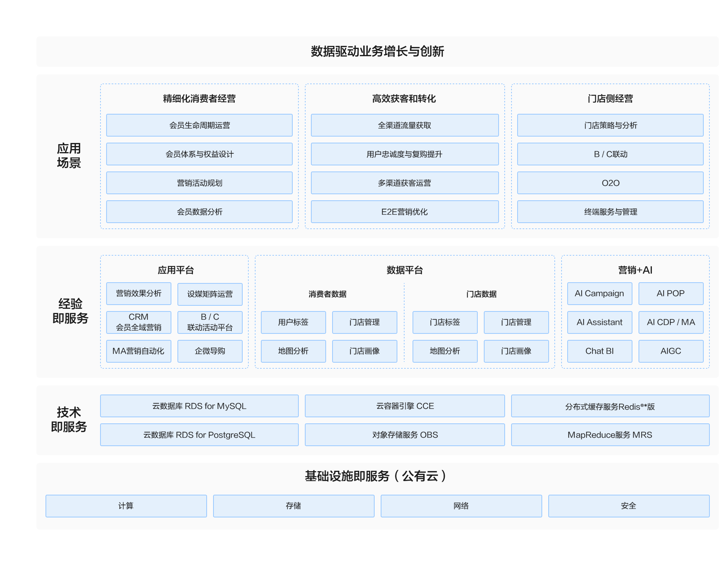Open the AI Assistant box
728x566 pixels.
[600, 322]
